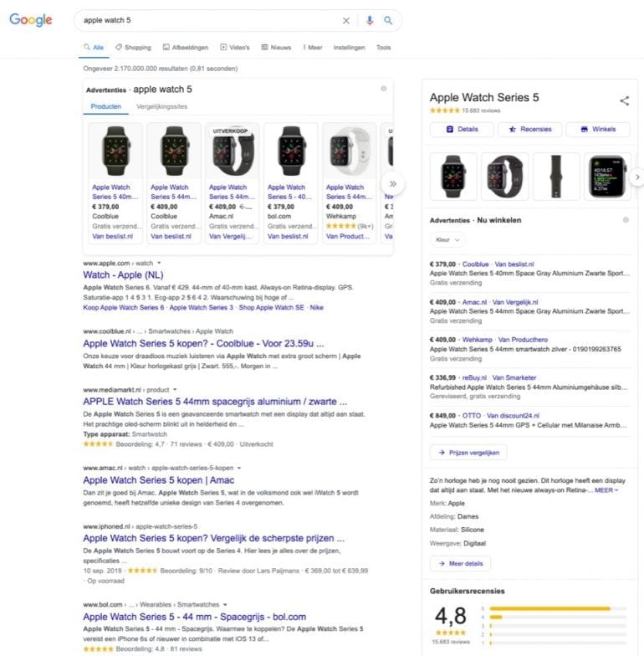Open the APPLE Watch Series 5 44mm spacegrijs result

215,402
